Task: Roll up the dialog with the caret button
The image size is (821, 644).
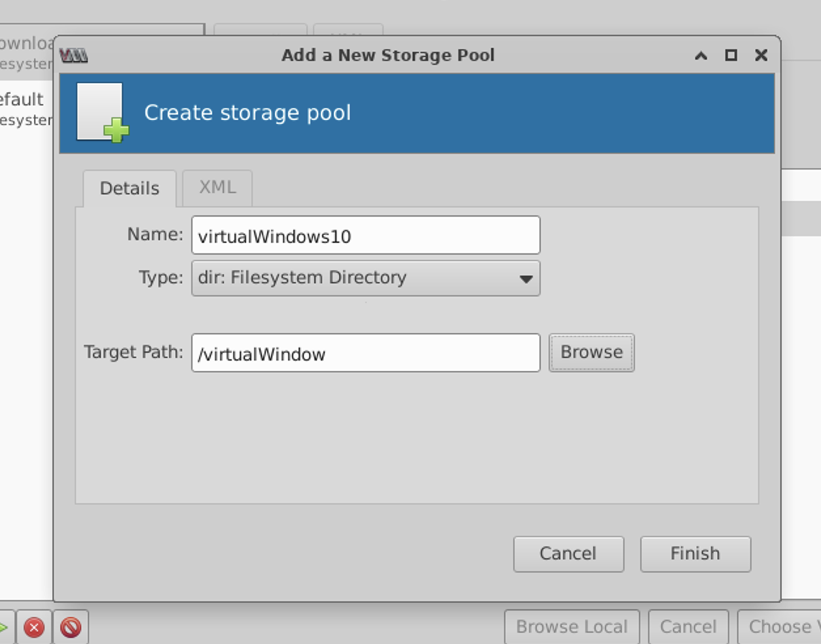Action: [701, 56]
